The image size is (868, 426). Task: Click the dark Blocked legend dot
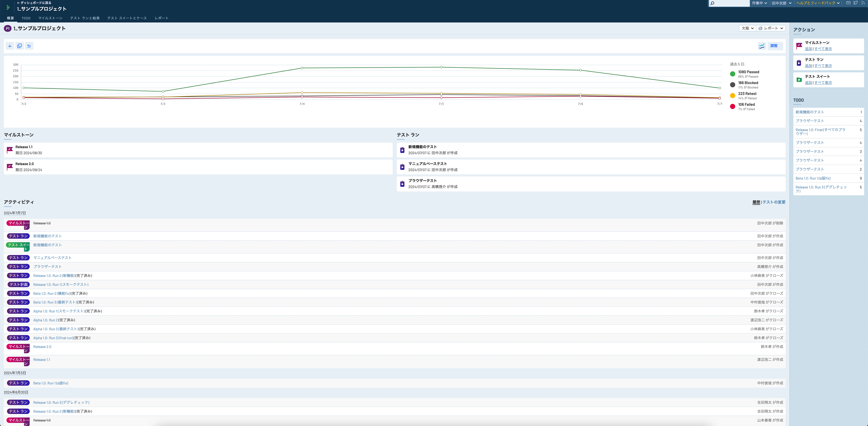pos(733,85)
